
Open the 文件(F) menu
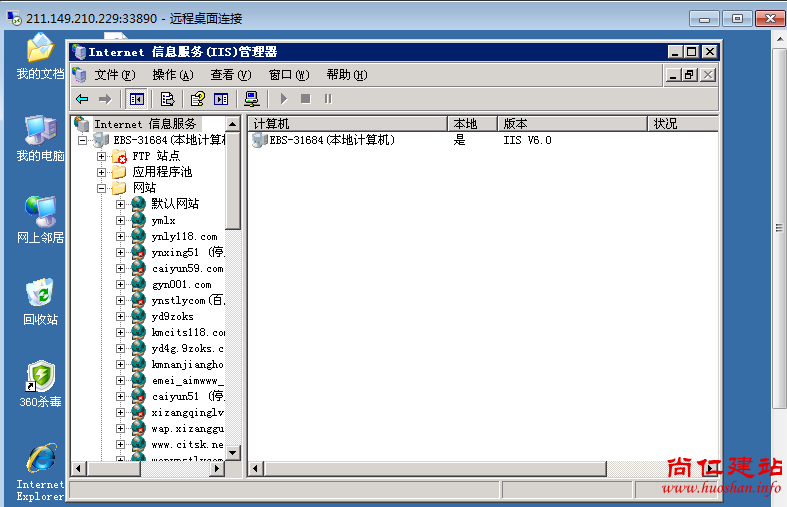coord(114,75)
